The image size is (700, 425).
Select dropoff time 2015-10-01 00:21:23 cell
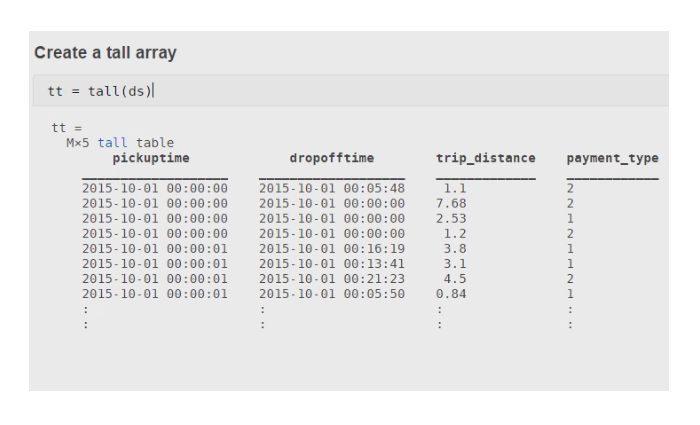pyautogui.click(x=331, y=278)
